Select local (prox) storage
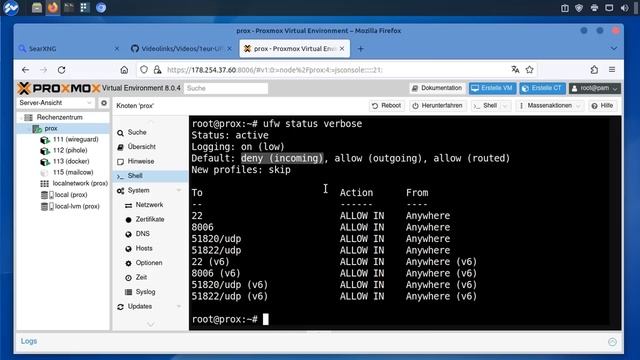Screen dimensions: 640x360 point(71,195)
